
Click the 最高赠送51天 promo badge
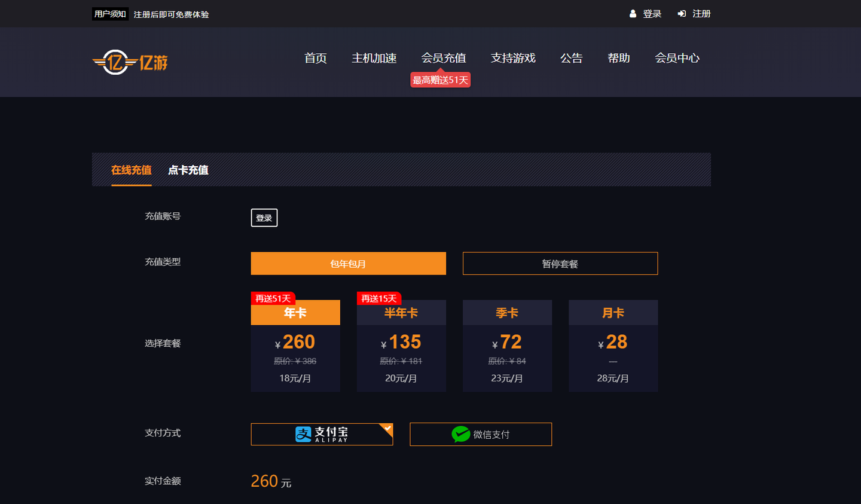coord(440,80)
